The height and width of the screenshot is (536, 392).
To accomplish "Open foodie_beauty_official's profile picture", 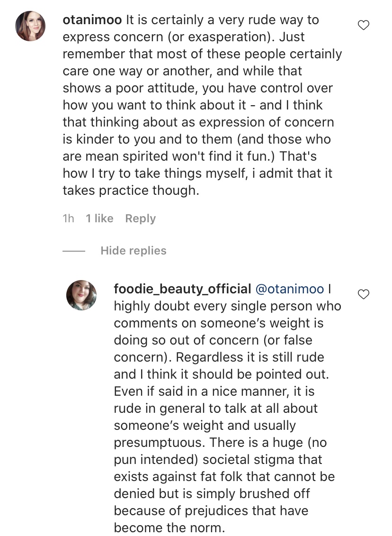I will [81, 295].
